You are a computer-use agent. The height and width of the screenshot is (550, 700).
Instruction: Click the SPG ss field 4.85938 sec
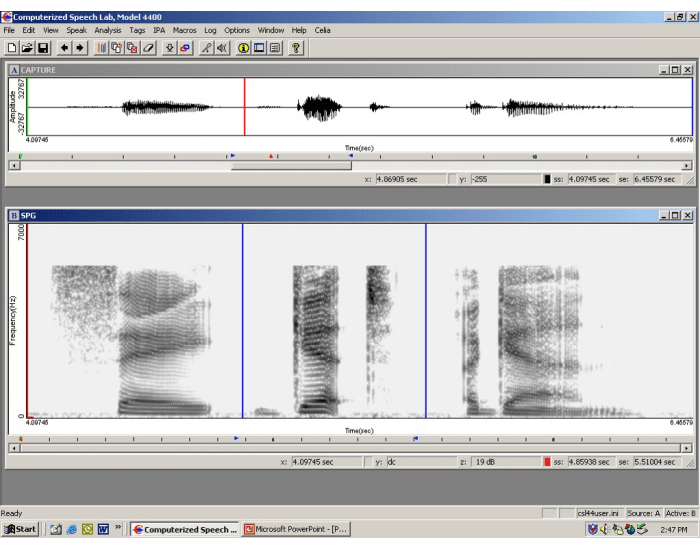point(591,462)
